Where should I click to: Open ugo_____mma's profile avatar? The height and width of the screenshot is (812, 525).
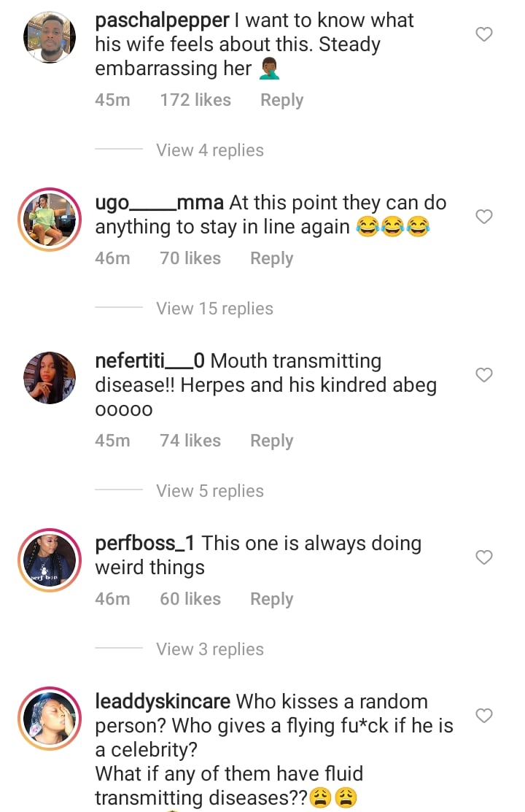coord(50,219)
